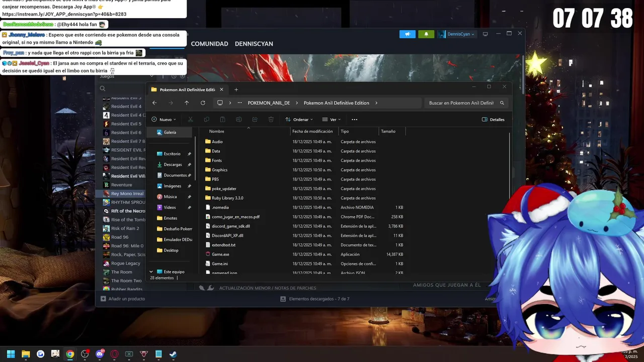Open the Nuevo dropdown
Screen dimensions: 644x362
click(164, 120)
